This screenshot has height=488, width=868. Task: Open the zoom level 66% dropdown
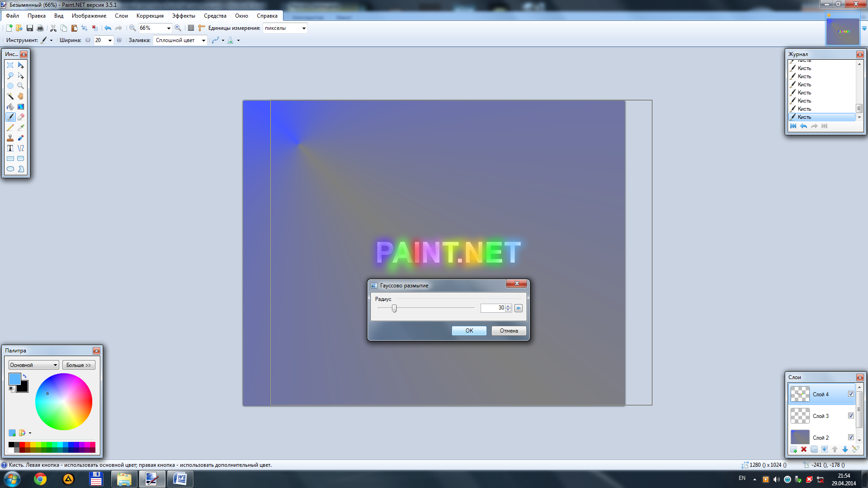(169, 28)
